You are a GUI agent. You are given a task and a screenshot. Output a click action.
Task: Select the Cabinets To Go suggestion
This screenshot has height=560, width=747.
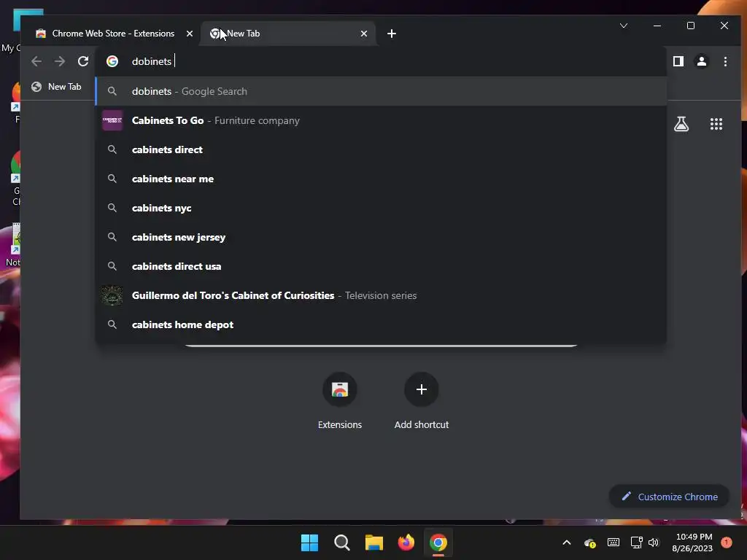coord(381,120)
